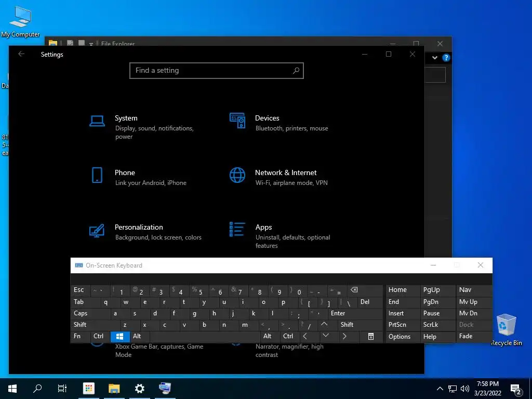Viewport: 532px width, 399px height.
Task: Toggle the ScrLk key
Action: [x=437, y=325]
